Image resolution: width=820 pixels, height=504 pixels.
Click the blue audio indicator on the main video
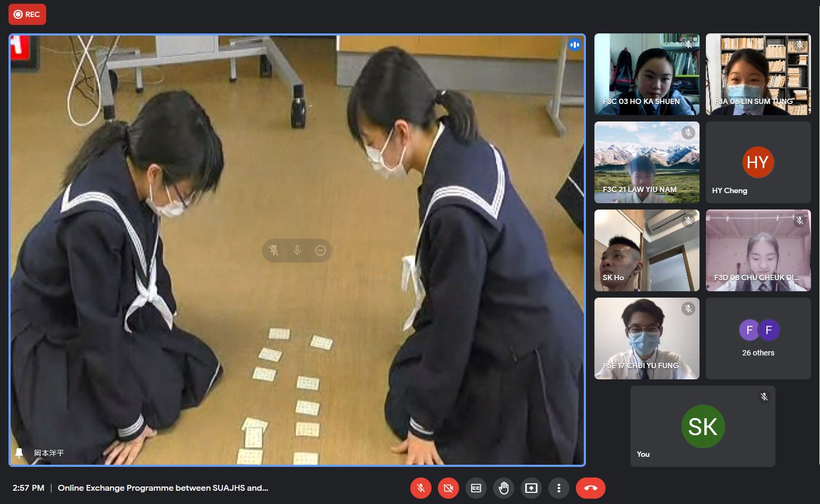coord(574,45)
